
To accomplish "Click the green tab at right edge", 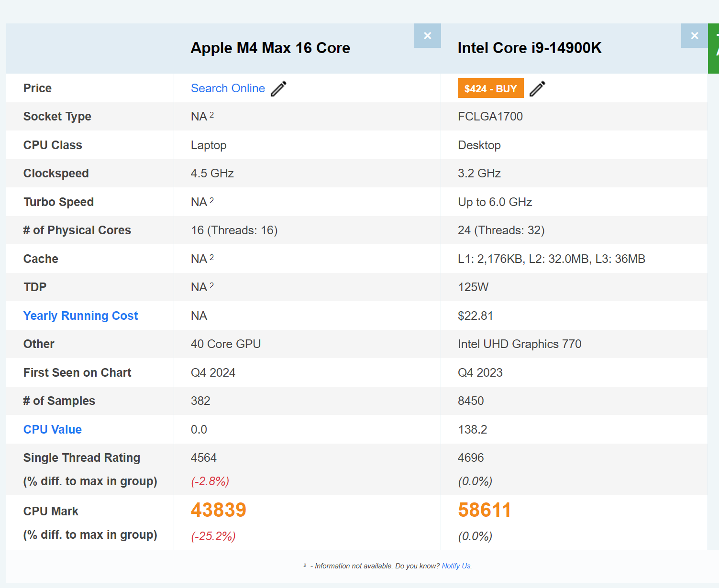I will coord(713,48).
